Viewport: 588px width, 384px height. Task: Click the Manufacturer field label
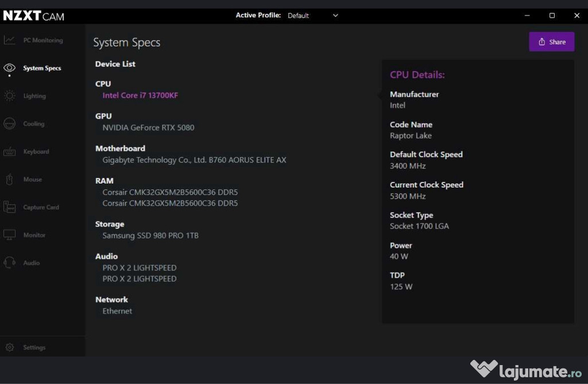coord(415,95)
